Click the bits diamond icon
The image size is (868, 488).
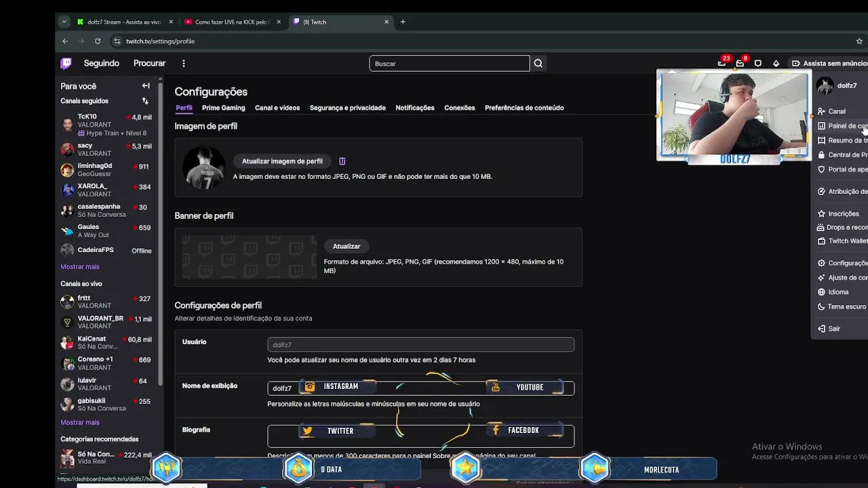click(776, 64)
